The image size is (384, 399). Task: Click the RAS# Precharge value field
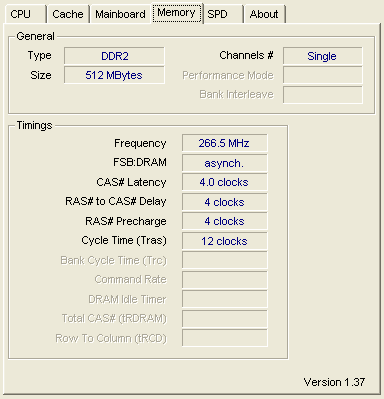225,221
